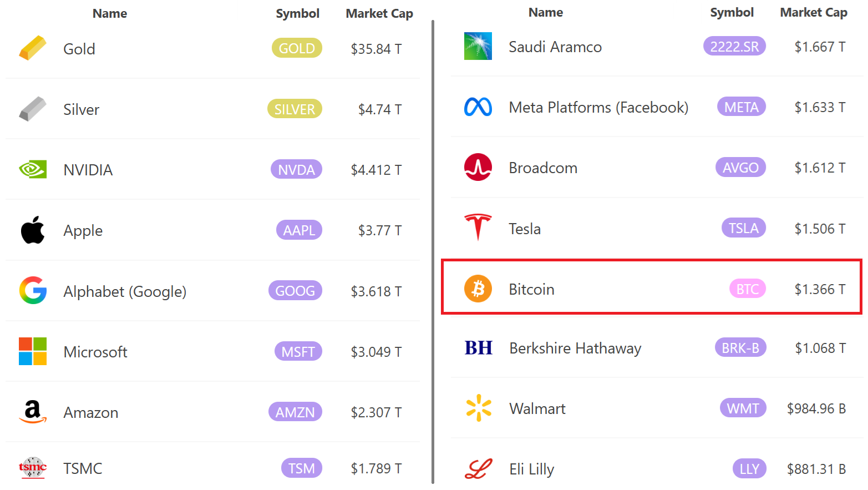Viewport: 868px width, 490px height.
Task: Click the BRK-B symbol badge
Action: click(740, 347)
